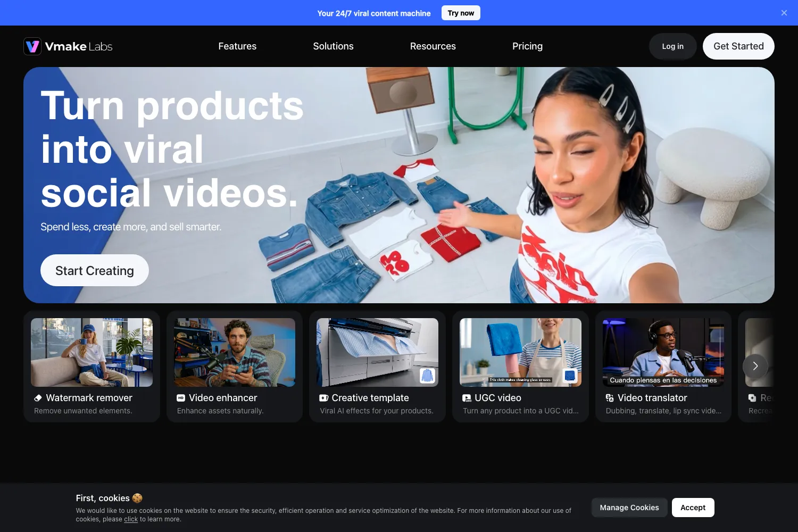The width and height of the screenshot is (798, 532).
Task: Open the Features menu
Action: 237,46
